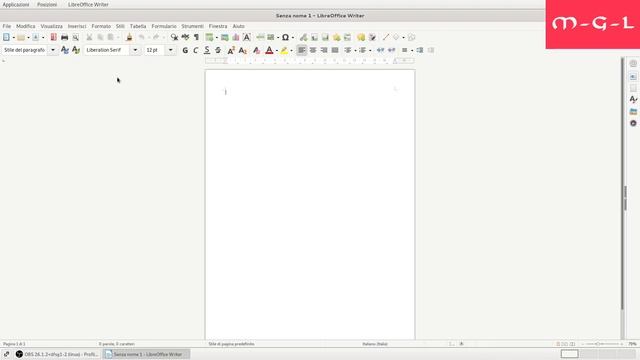640x360 pixels.
Task: Switch to OBS window in taskbar
Action: tap(57, 354)
